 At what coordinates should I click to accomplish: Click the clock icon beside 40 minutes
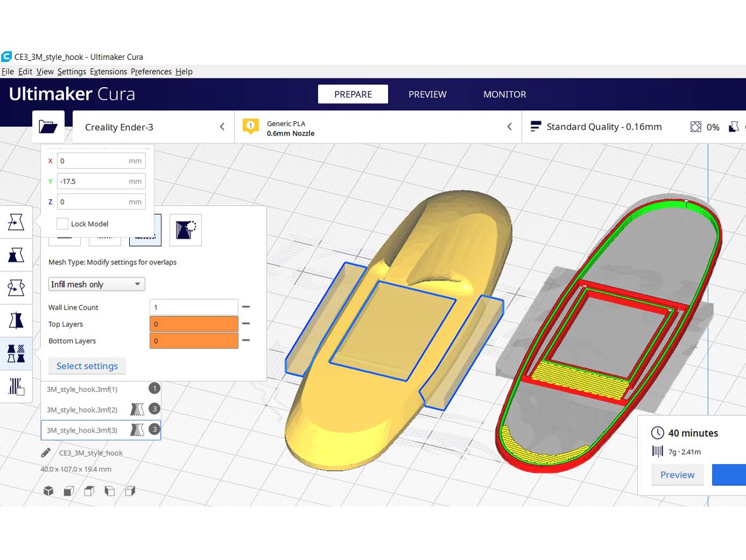coord(657,433)
